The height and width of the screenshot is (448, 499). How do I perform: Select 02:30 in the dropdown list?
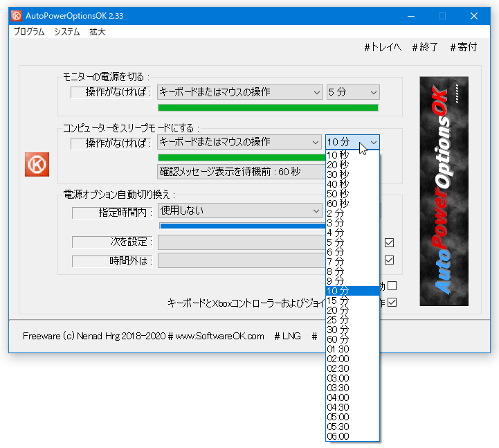click(352, 368)
